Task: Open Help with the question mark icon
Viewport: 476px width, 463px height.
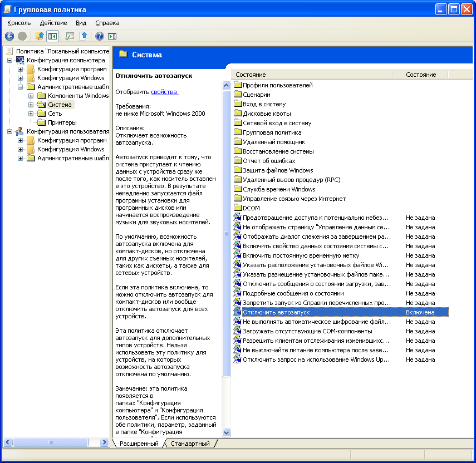Action: coord(100,36)
